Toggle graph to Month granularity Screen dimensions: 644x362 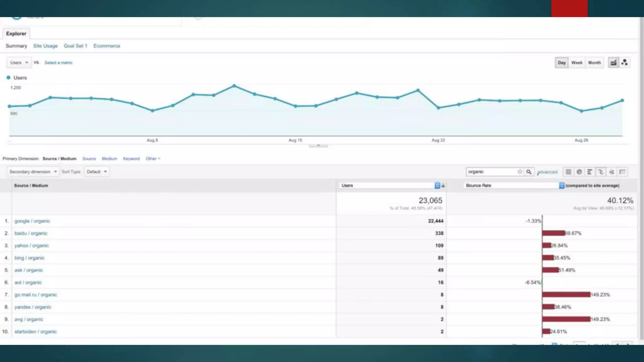pyautogui.click(x=594, y=63)
